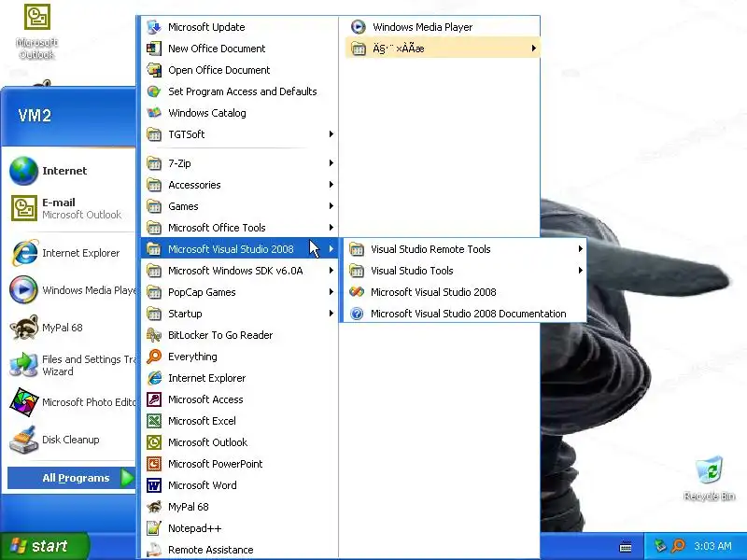Image resolution: width=747 pixels, height=560 pixels.
Task: Click the on-screen keyboard icon in taskbar
Action: pos(626,547)
